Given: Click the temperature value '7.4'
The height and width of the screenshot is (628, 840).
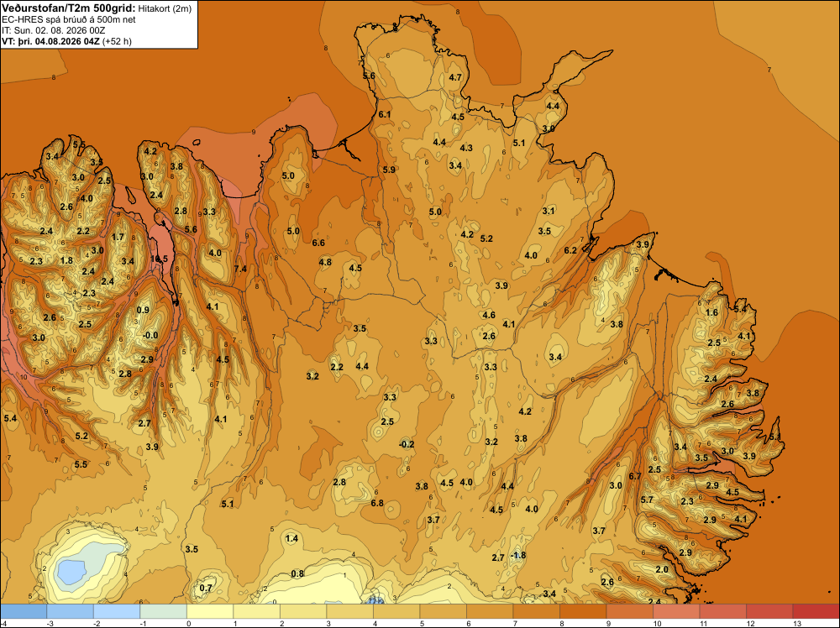Looking at the screenshot, I should tap(240, 269).
